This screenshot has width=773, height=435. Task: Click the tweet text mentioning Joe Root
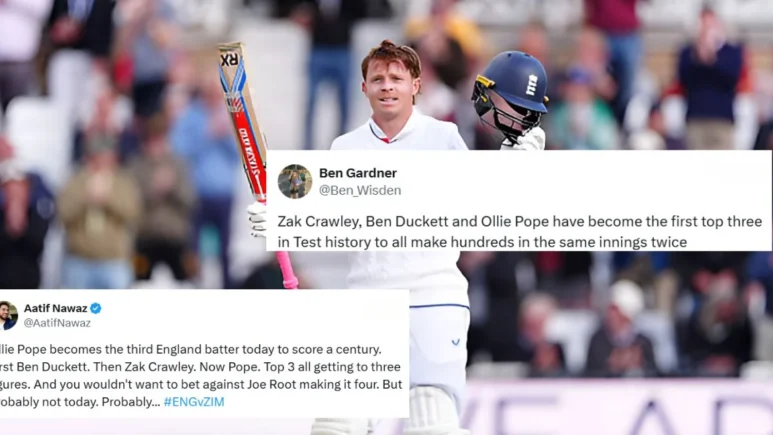point(201,376)
